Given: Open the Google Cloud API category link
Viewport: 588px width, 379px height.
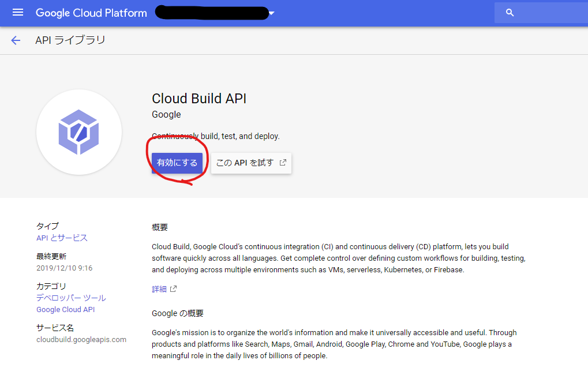Looking at the screenshot, I should coord(66,310).
